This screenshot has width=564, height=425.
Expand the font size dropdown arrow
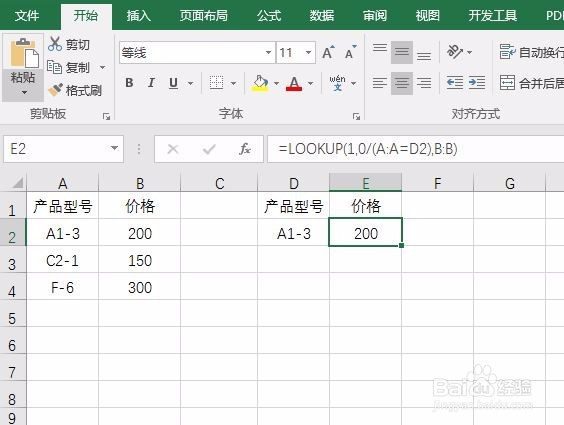[x=309, y=52]
